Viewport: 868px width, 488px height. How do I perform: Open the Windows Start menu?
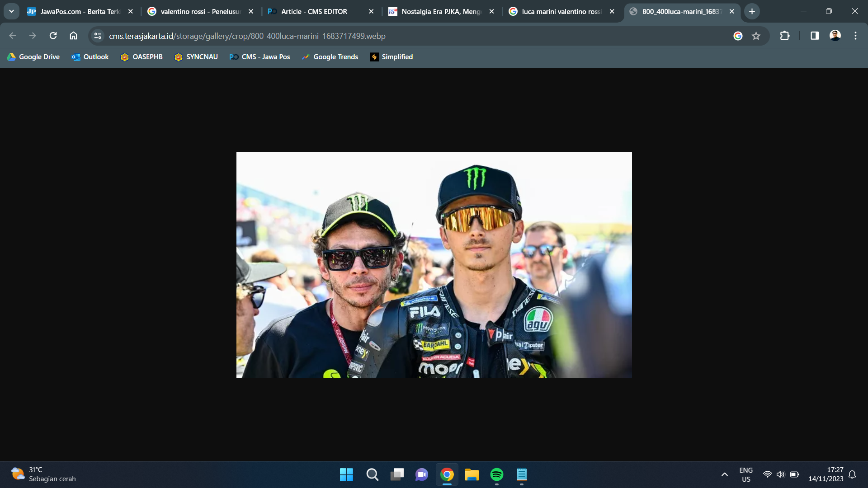click(346, 474)
